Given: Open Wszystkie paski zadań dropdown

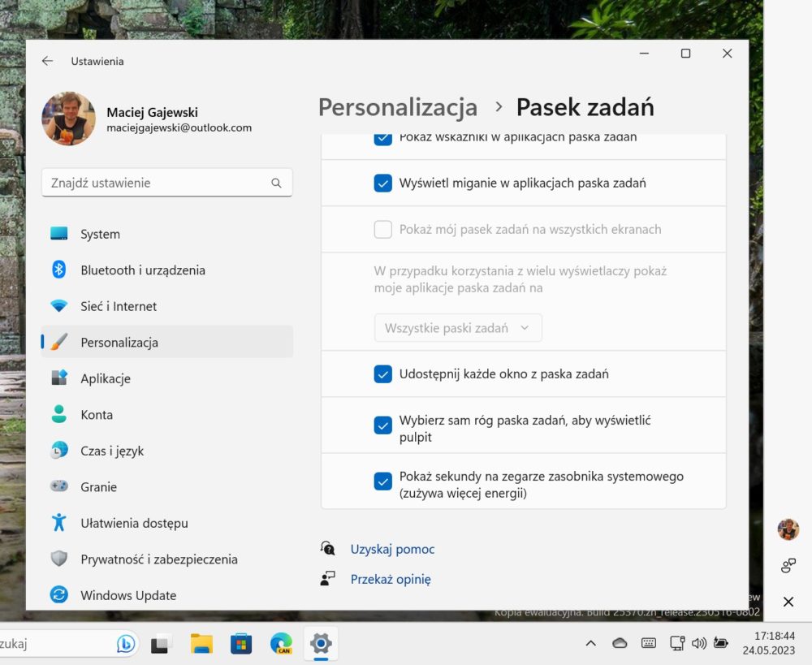Looking at the screenshot, I should pyautogui.click(x=458, y=328).
